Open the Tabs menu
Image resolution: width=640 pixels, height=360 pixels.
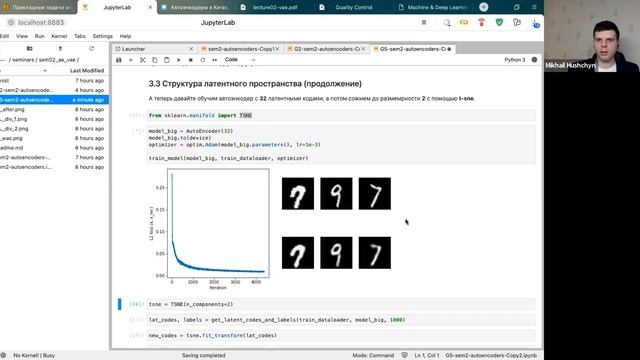coord(80,36)
